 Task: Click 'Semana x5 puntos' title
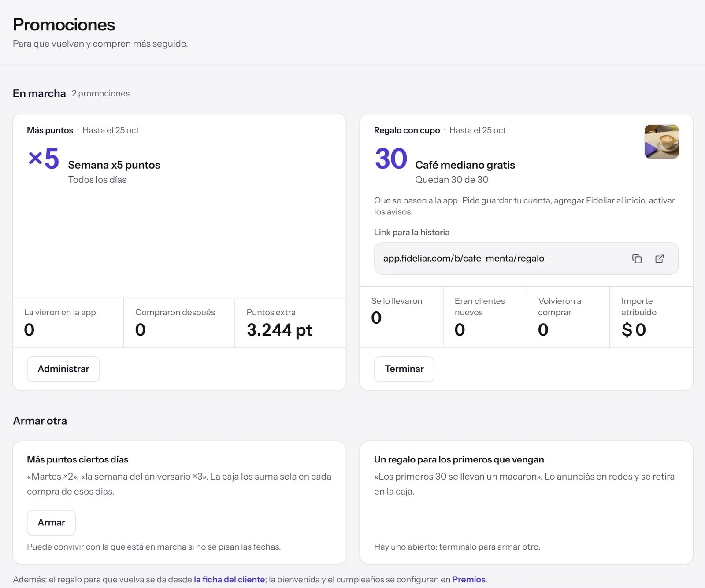[x=114, y=165]
